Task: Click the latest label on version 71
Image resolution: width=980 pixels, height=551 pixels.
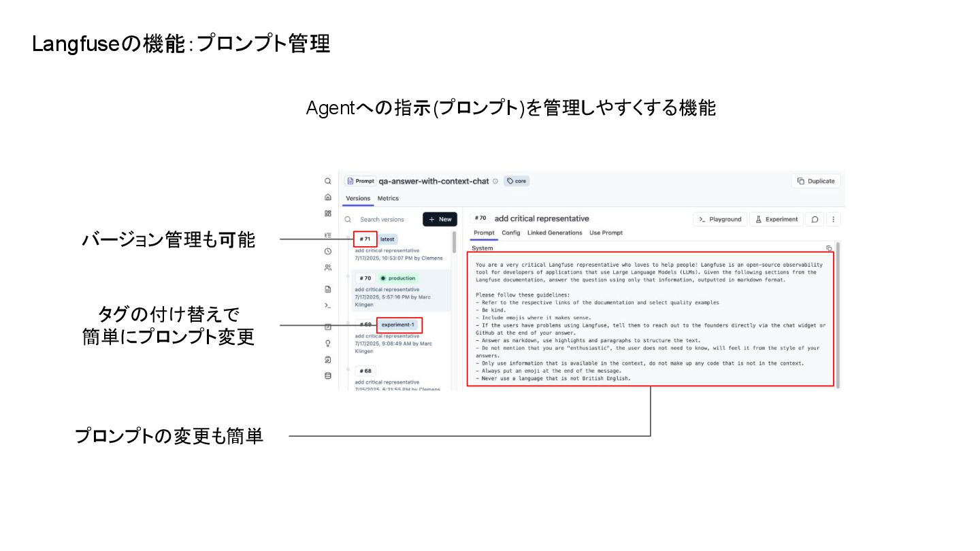Action: 387,239
